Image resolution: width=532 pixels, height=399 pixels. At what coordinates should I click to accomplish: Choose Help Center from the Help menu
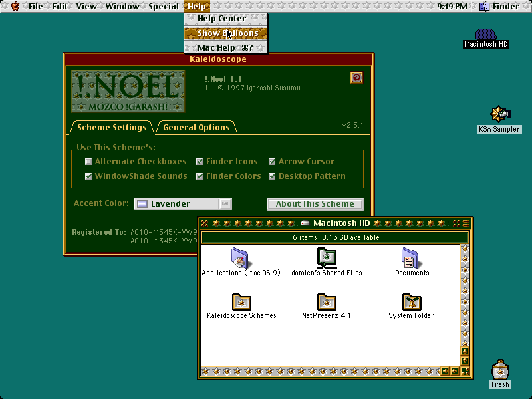(x=225, y=19)
